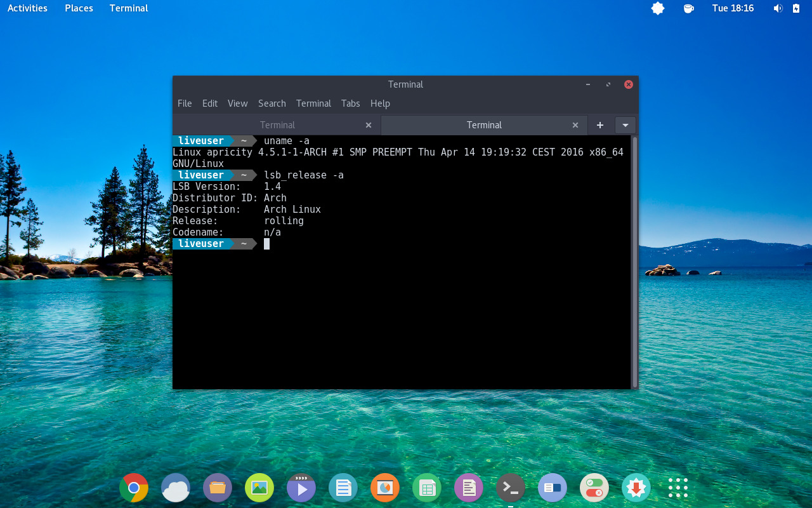
Task: Open the tweak tool toggle-switches icon
Action: 594,488
